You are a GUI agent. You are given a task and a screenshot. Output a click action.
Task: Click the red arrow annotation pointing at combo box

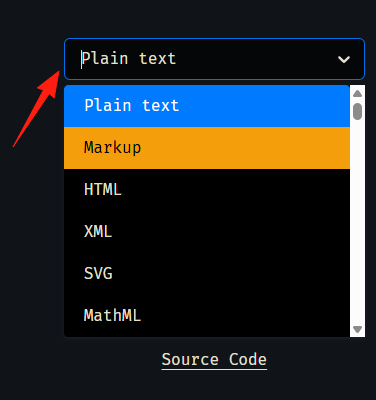(x=36, y=109)
